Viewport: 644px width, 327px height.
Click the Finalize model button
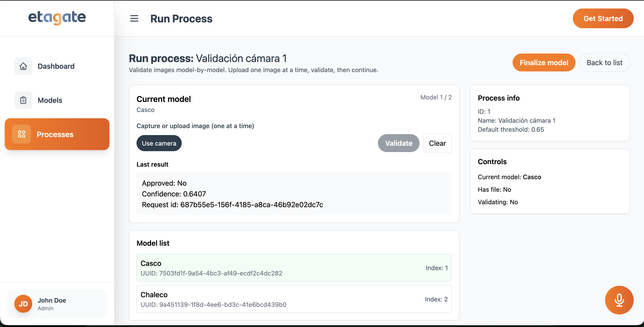click(544, 62)
